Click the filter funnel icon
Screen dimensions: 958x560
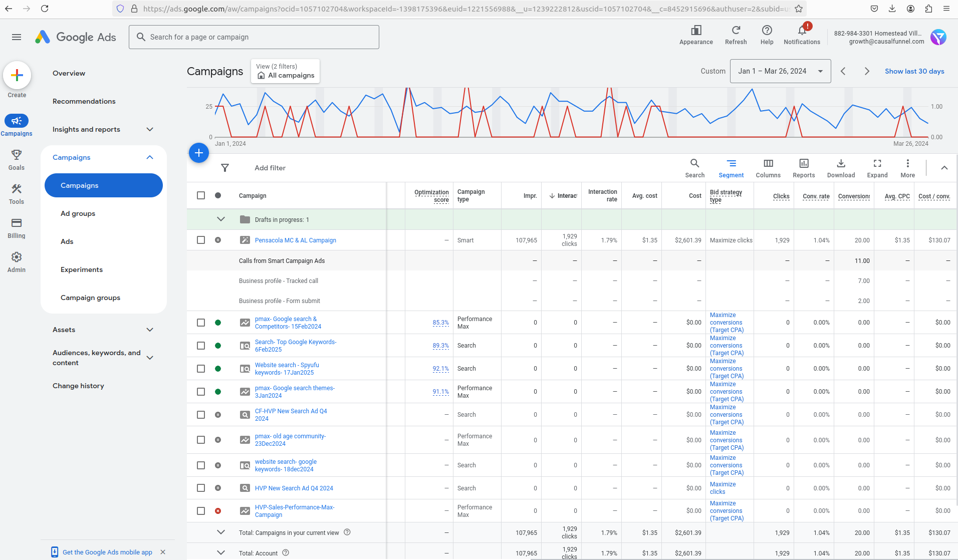pos(225,168)
